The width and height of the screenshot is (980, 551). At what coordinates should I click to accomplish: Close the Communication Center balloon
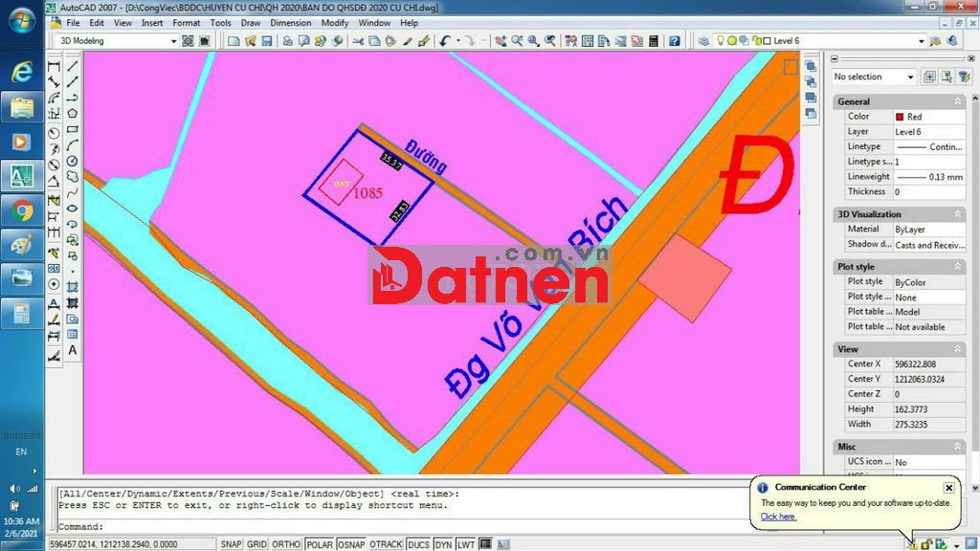pos(948,488)
